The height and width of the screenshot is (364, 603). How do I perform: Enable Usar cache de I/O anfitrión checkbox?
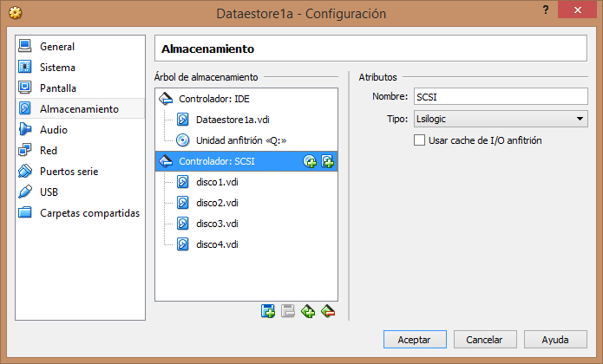pos(420,140)
